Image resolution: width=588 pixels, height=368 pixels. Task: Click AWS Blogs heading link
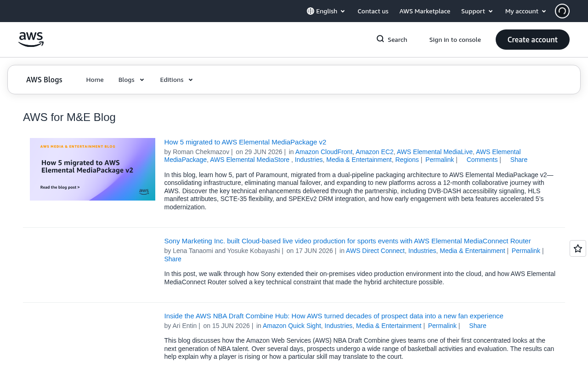[x=44, y=80]
